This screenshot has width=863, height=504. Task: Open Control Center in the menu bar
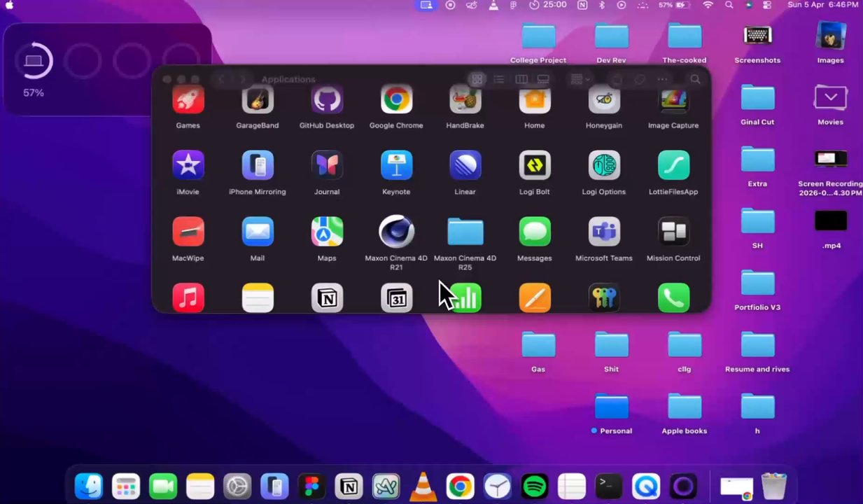(x=767, y=5)
